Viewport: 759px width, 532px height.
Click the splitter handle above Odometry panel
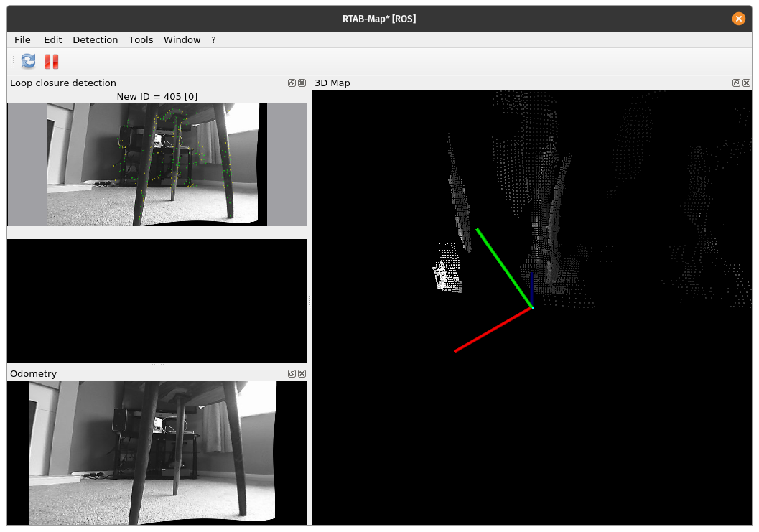157,365
